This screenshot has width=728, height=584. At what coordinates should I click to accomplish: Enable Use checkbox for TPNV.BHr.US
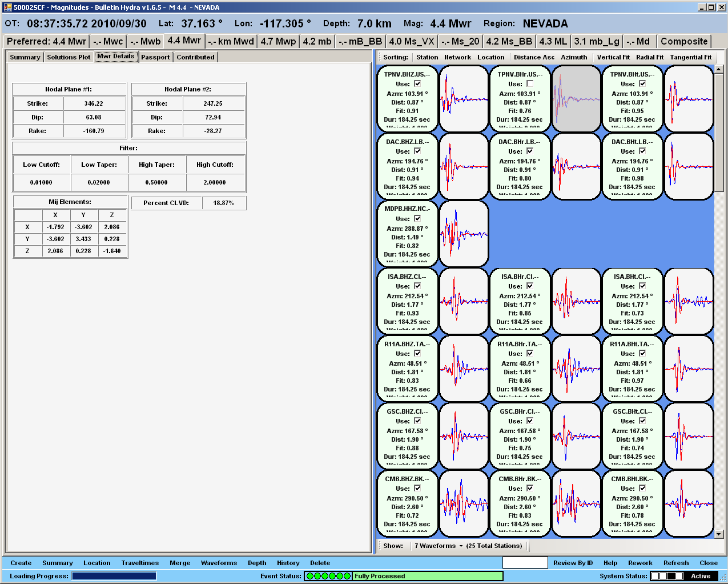pos(530,83)
